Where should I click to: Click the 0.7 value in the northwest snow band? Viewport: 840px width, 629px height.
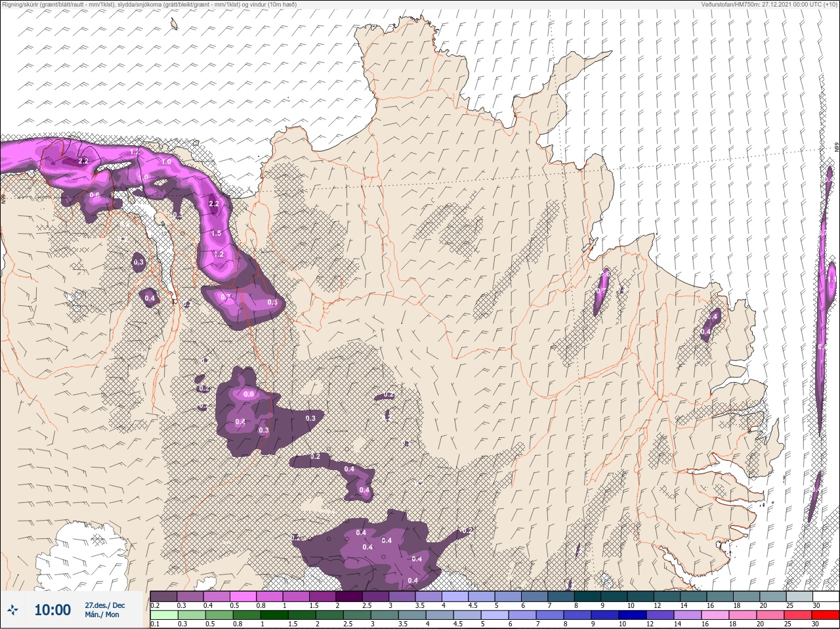(225, 297)
